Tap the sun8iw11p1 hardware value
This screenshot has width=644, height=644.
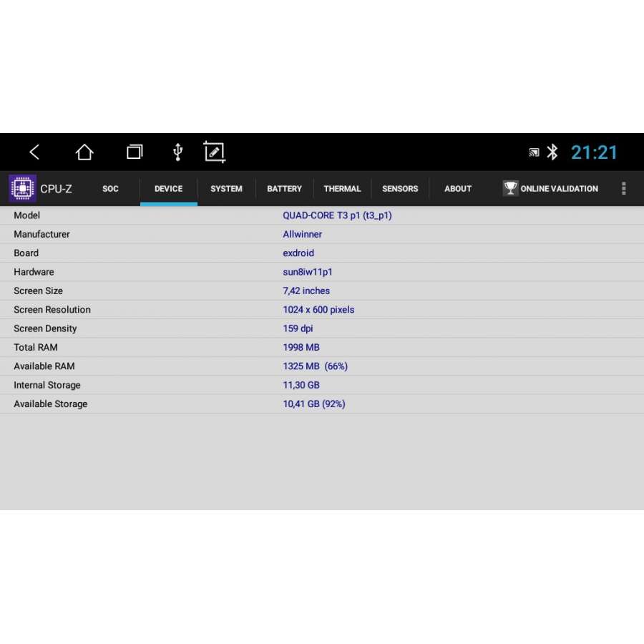point(308,272)
